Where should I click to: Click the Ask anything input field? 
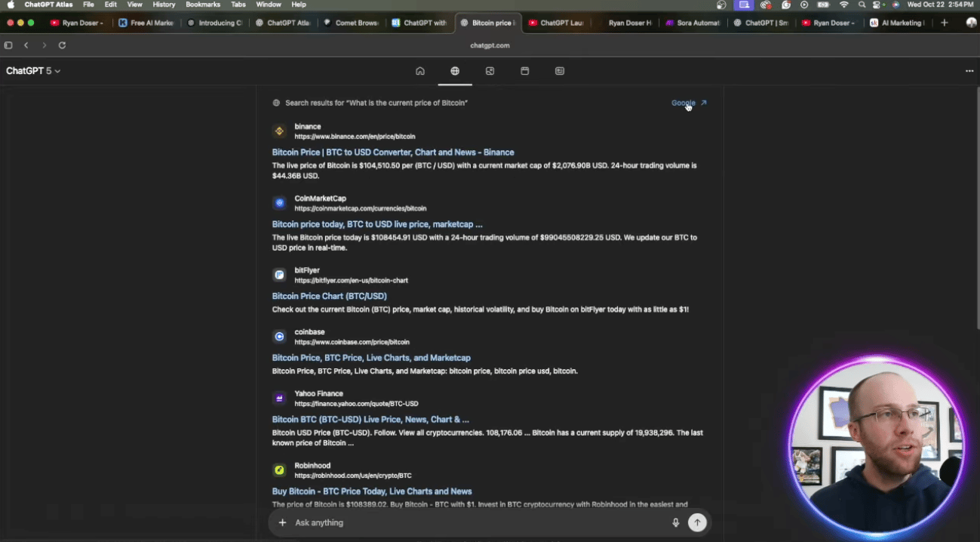point(475,522)
